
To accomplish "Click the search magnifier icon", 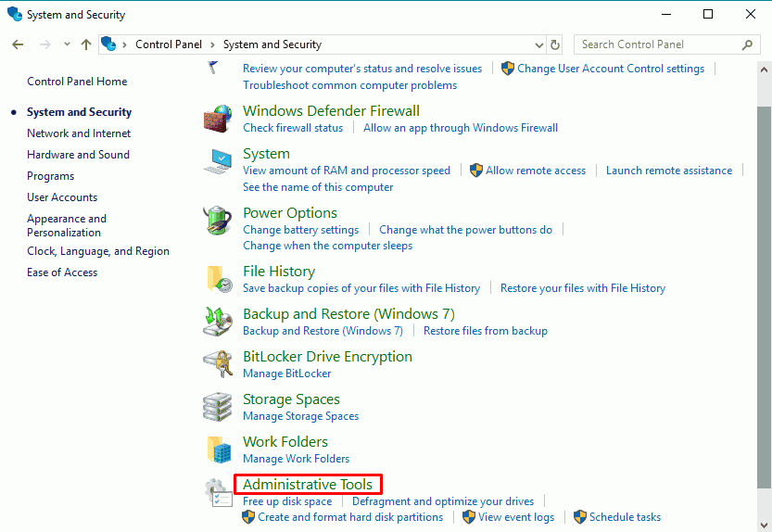I will point(747,44).
